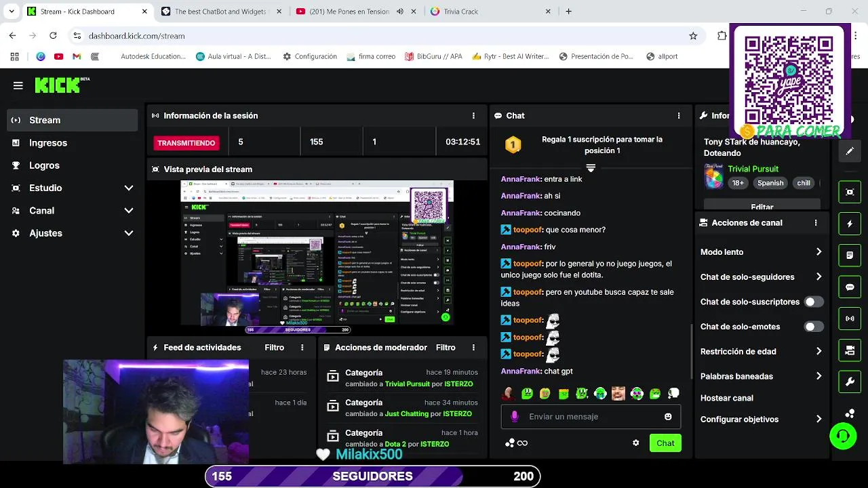Select the laughing face photo emote

(x=618, y=393)
